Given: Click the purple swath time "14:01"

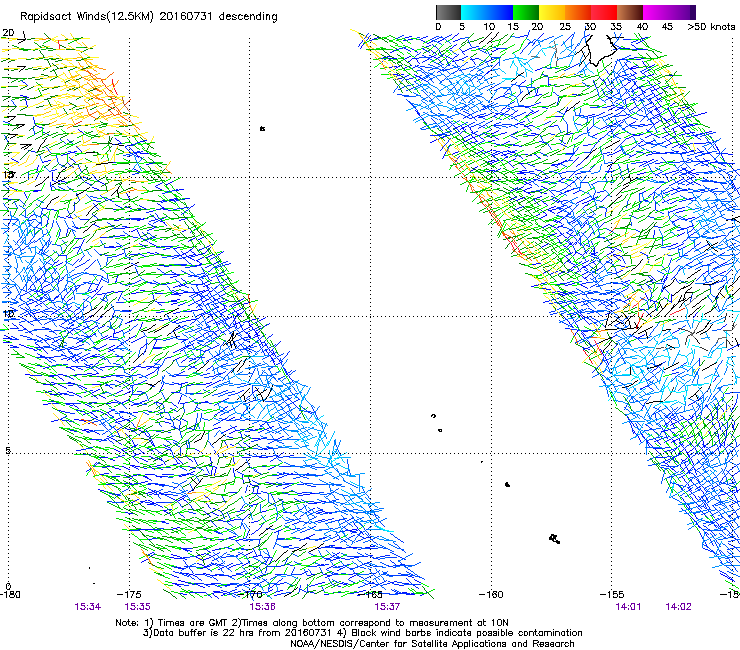Looking at the screenshot, I should [628, 607].
